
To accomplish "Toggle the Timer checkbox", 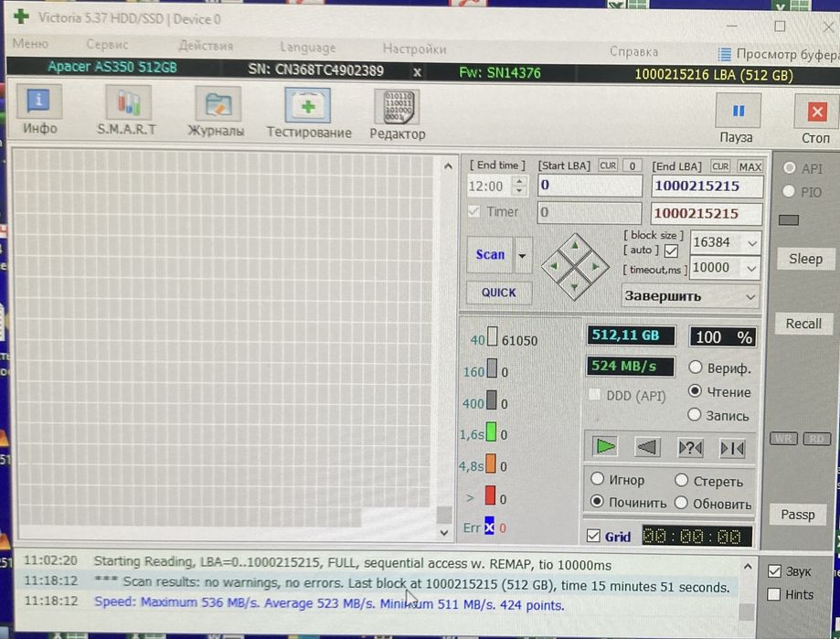I will [x=473, y=211].
